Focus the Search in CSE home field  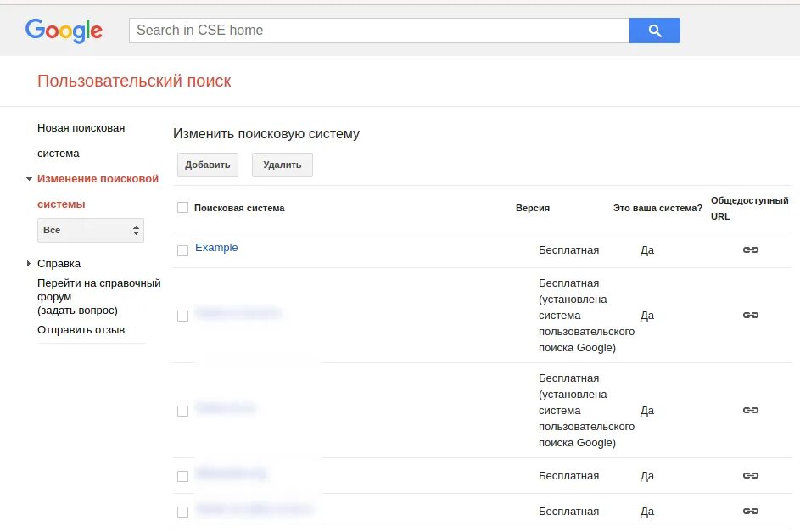(x=378, y=31)
